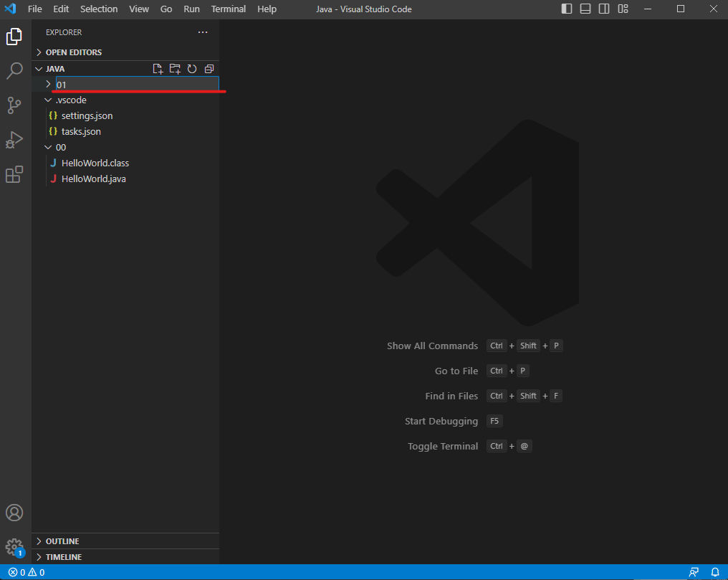
Task: Open Run and Debug view
Action: click(x=14, y=140)
